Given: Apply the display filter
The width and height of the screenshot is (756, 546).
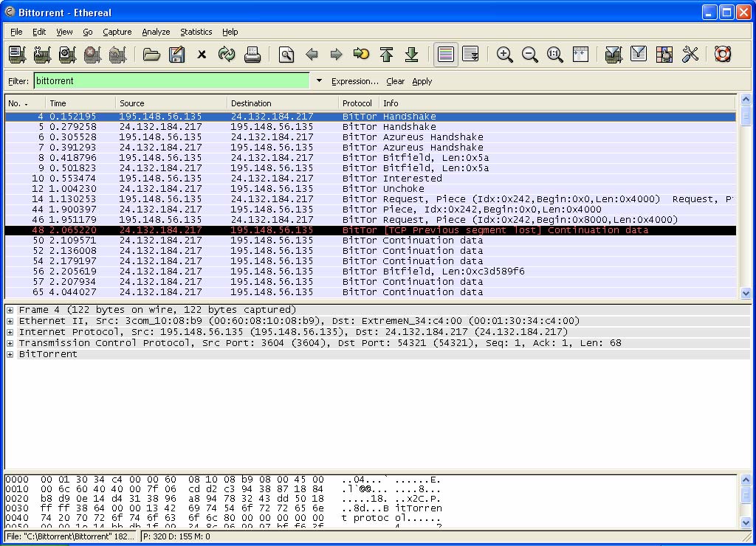Looking at the screenshot, I should [x=422, y=81].
